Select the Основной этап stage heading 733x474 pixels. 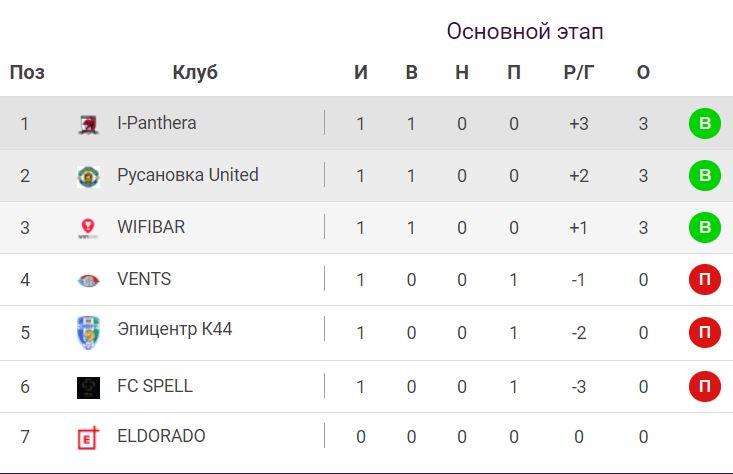point(525,32)
